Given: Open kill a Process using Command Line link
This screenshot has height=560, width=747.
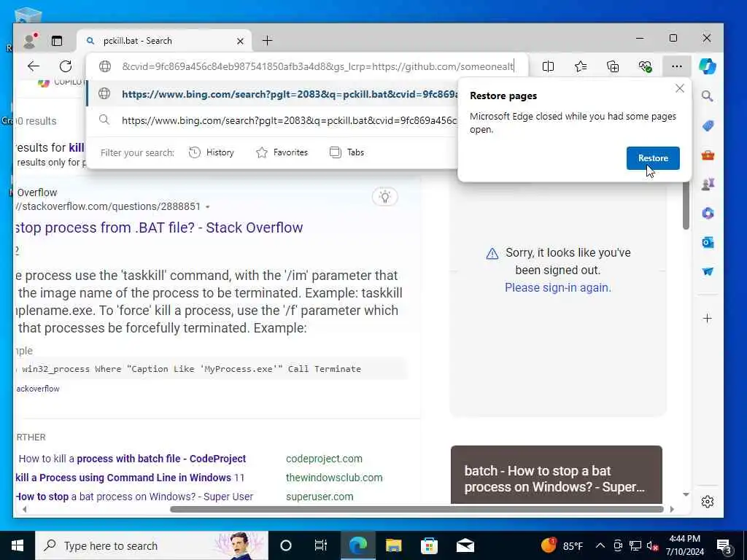Looking at the screenshot, I should coord(130,478).
